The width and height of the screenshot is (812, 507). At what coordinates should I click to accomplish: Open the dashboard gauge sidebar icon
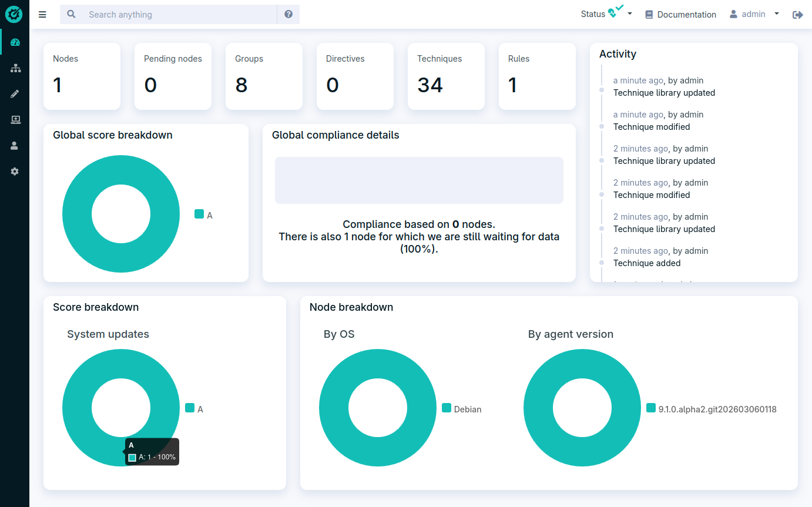click(15, 42)
